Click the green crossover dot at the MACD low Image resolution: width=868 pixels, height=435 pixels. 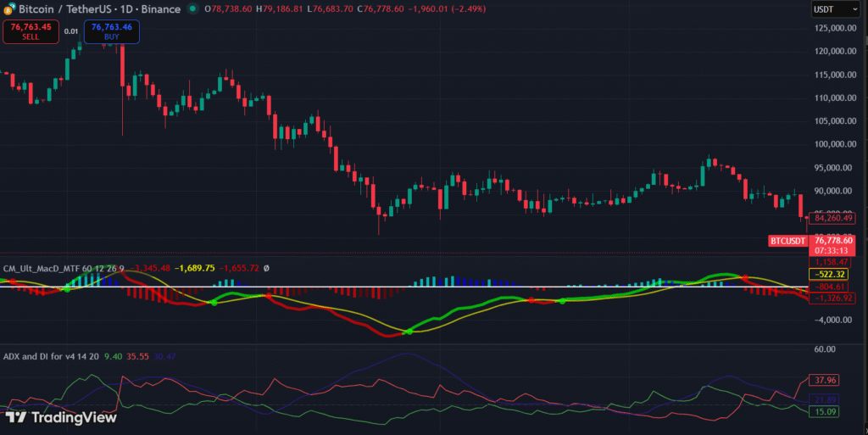pos(410,332)
